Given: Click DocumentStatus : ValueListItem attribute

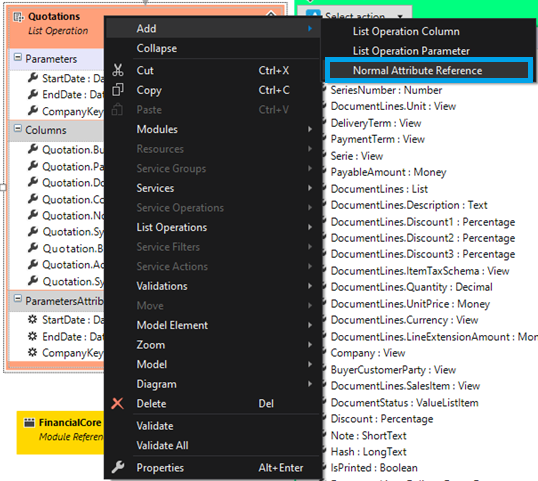Looking at the screenshot, I should tap(404, 402).
